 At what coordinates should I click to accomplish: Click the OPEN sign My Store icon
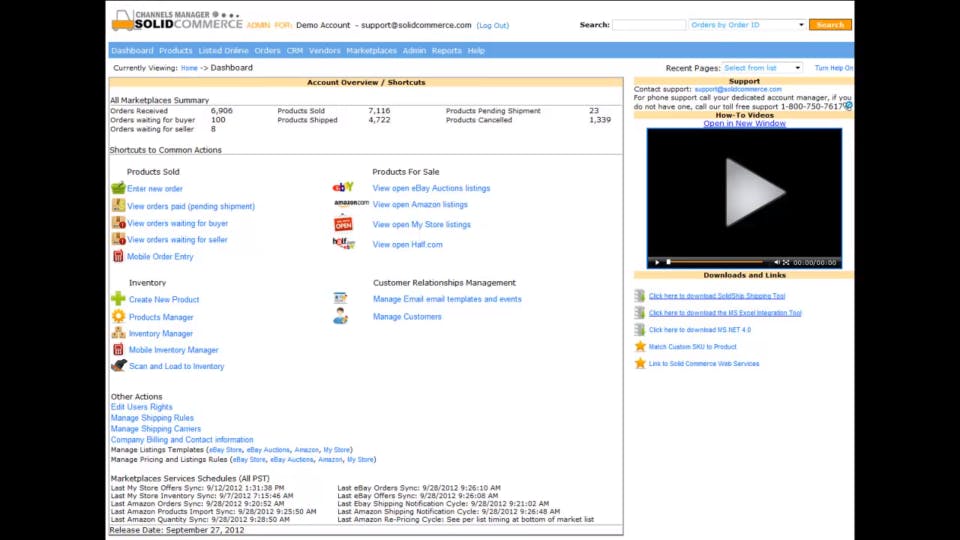point(343,223)
